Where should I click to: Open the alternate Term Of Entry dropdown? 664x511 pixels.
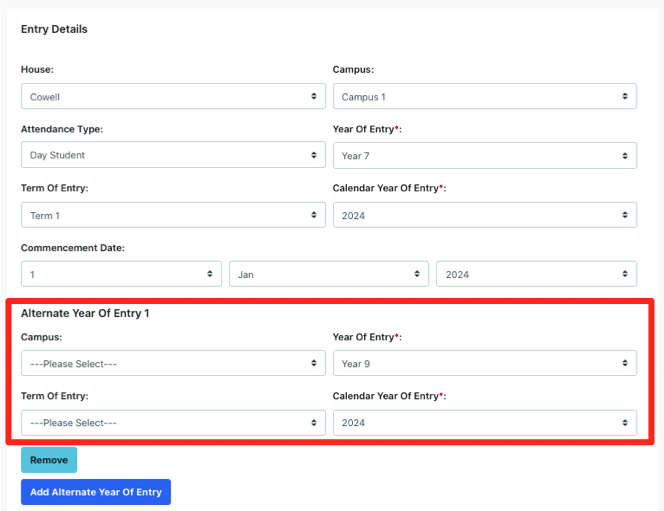point(172,422)
